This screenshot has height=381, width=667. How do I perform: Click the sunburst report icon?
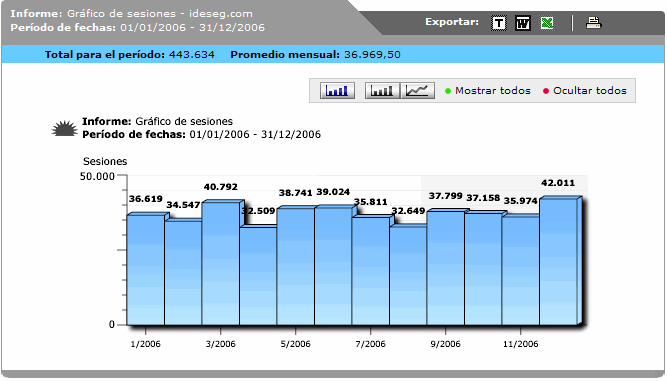click(65, 128)
